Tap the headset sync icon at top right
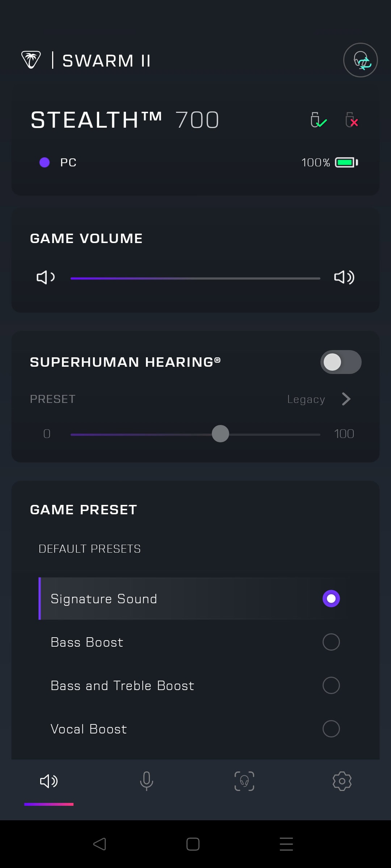The image size is (391, 868). (360, 60)
